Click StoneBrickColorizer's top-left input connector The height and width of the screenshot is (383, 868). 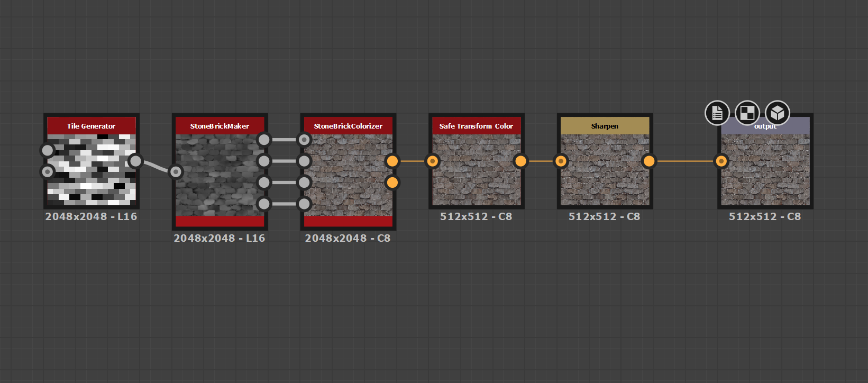pos(304,140)
